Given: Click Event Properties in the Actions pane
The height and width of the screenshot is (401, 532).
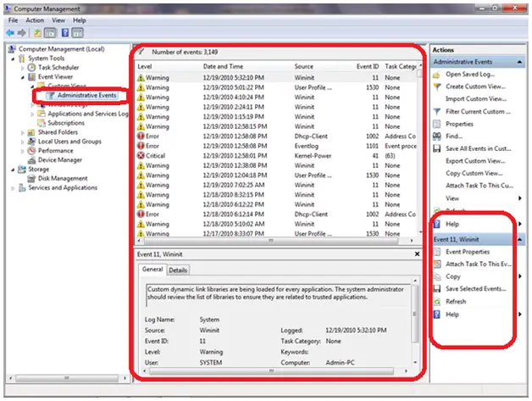Looking at the screenshot, I should click(x=468, y=252).
